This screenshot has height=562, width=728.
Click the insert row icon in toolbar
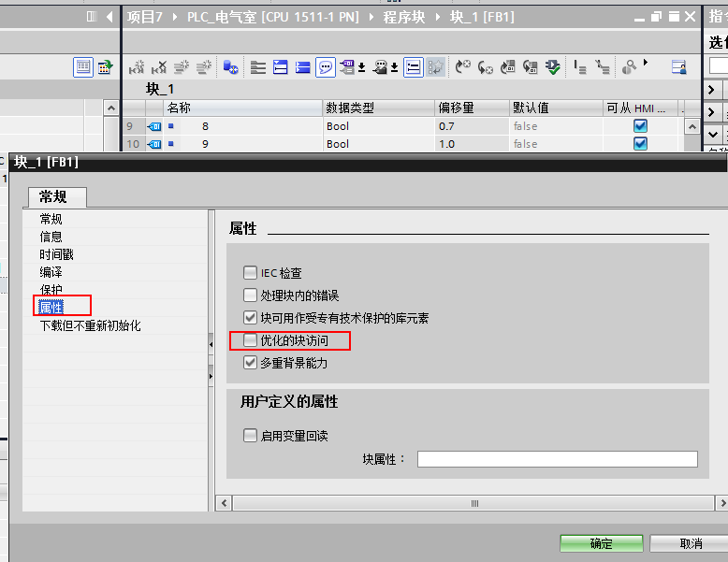[x=182, y=67]
